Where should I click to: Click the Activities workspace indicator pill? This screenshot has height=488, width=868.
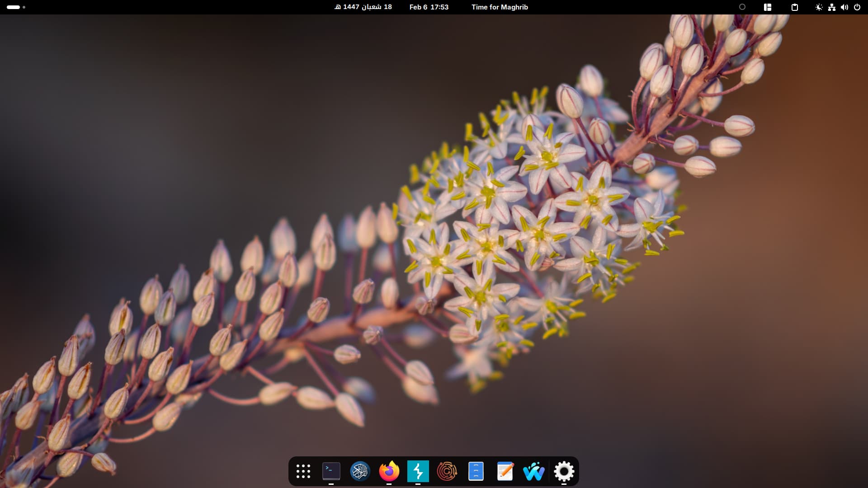click(x=14, y=7)
